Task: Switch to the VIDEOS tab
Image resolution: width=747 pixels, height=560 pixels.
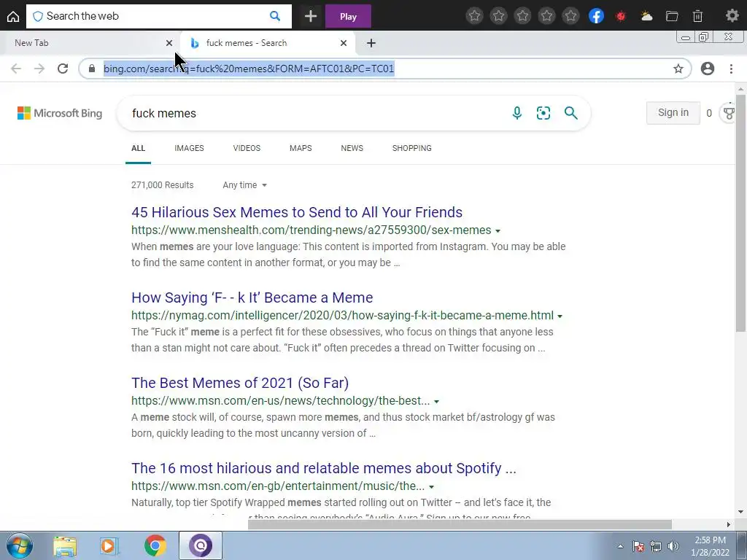Action: tap(247, 148)
